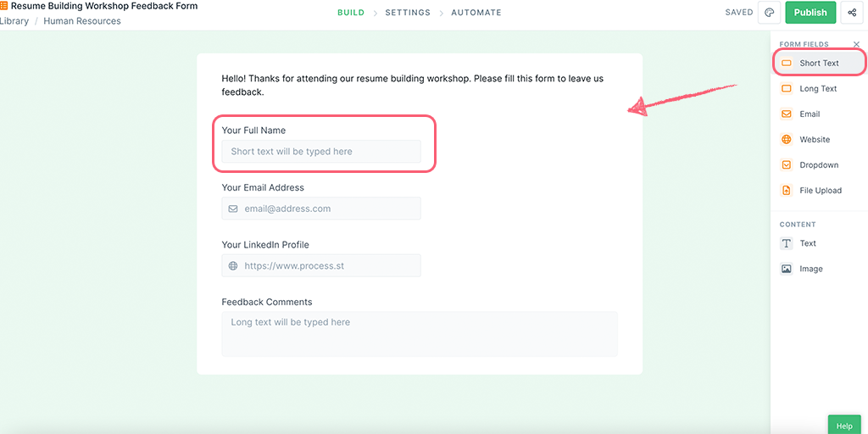Select the Dropdown field icon
This screenshot has width=868, height=434.
786,165
